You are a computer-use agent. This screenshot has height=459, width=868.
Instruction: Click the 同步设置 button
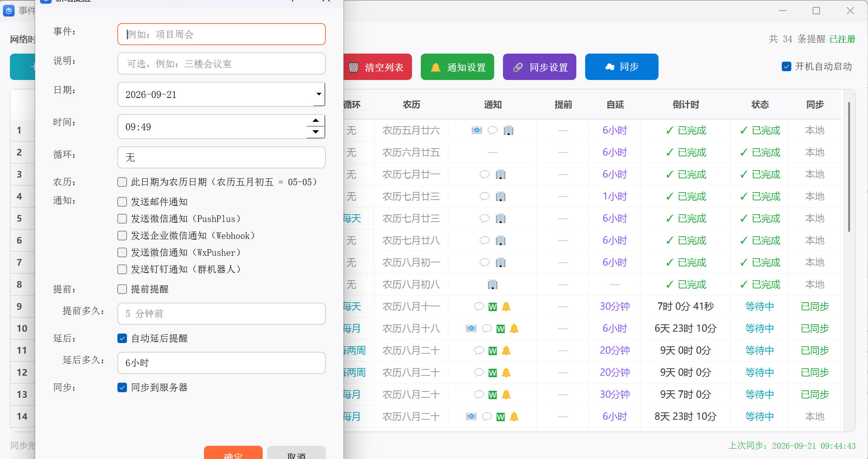point(539,67)
